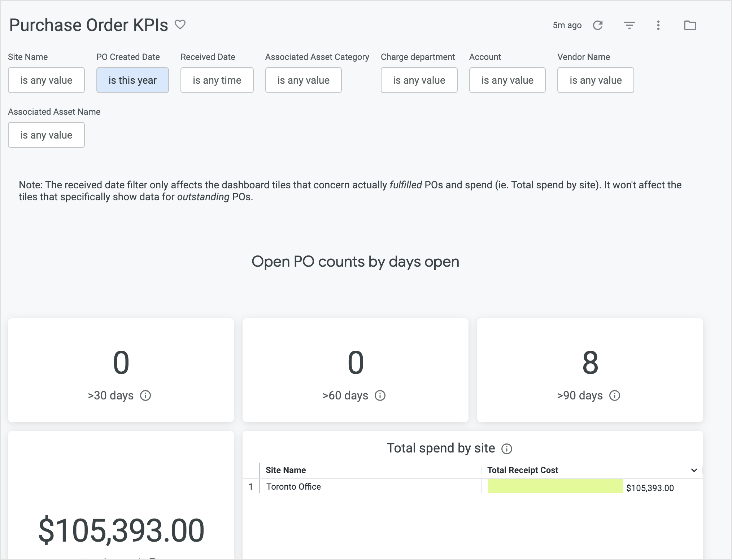The width and height of the screenshot is (732, 560).
Task: View info tooltip beside >60 days tile
Action: [x=380, y=395]
